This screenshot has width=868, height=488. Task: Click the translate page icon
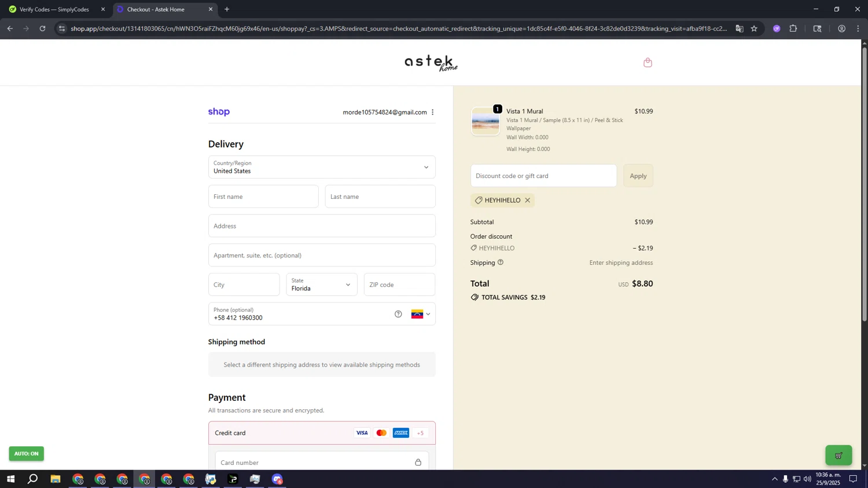click(x=739, y=28)
